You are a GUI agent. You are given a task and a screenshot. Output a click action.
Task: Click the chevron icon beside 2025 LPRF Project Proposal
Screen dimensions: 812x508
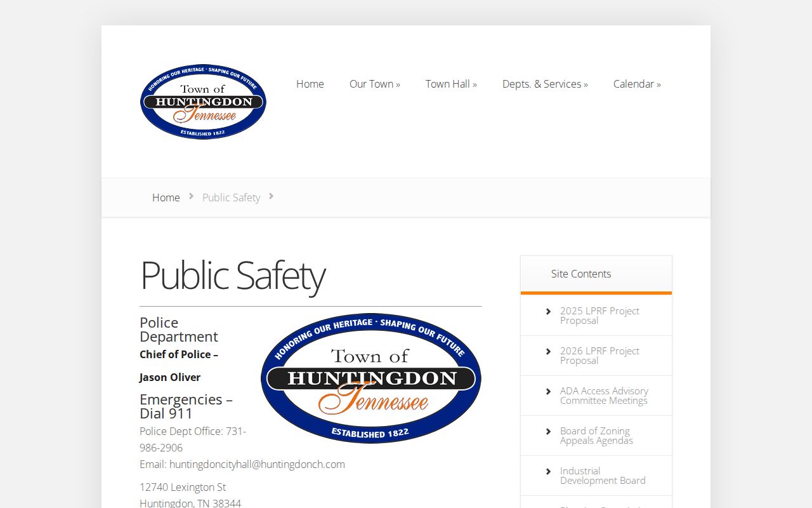(548, 311)
